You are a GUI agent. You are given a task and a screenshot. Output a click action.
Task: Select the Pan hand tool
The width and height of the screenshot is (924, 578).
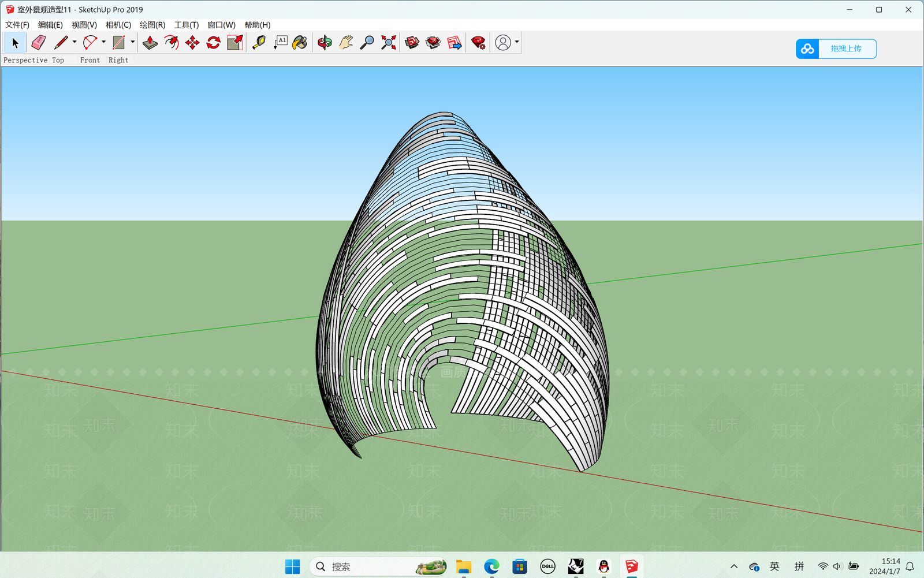(346, 43)
